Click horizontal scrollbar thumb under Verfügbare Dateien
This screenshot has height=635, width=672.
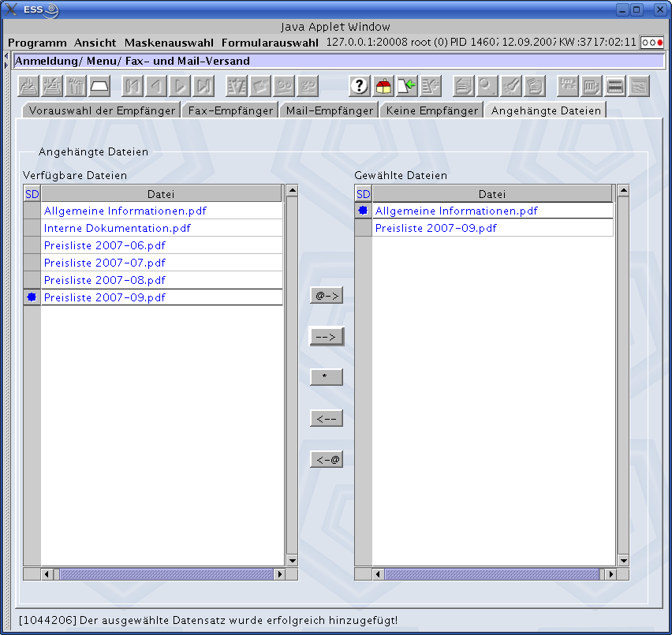pyautogui.click(x=166, y=574)
